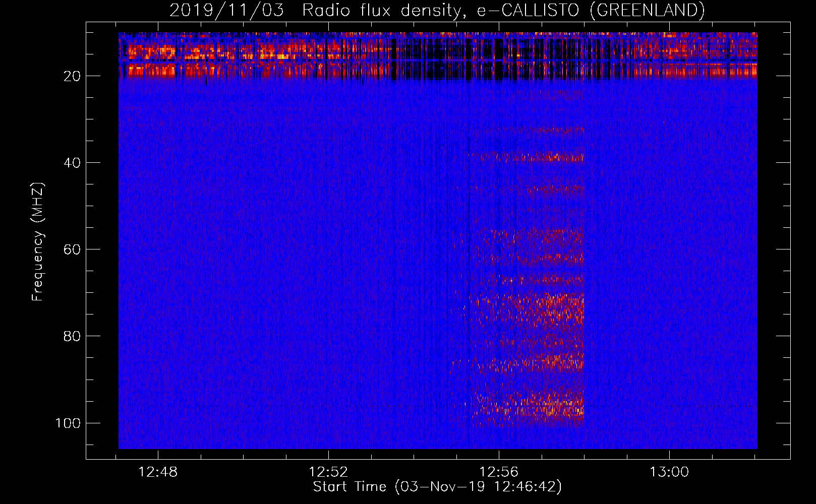The image size is (816, 504).
Task: Click the 20 MHz frequency tick label
Action: coord(72,76)
